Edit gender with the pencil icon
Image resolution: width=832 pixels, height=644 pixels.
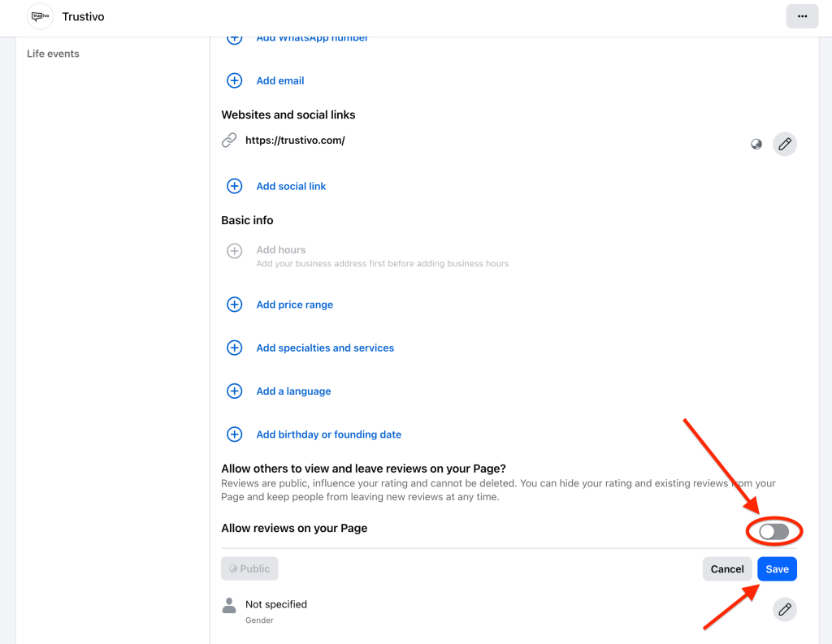(784, 609)
